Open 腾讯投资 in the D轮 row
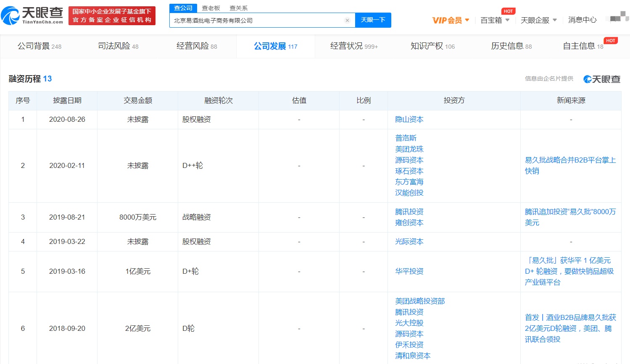630x364 pixels. 409,312
